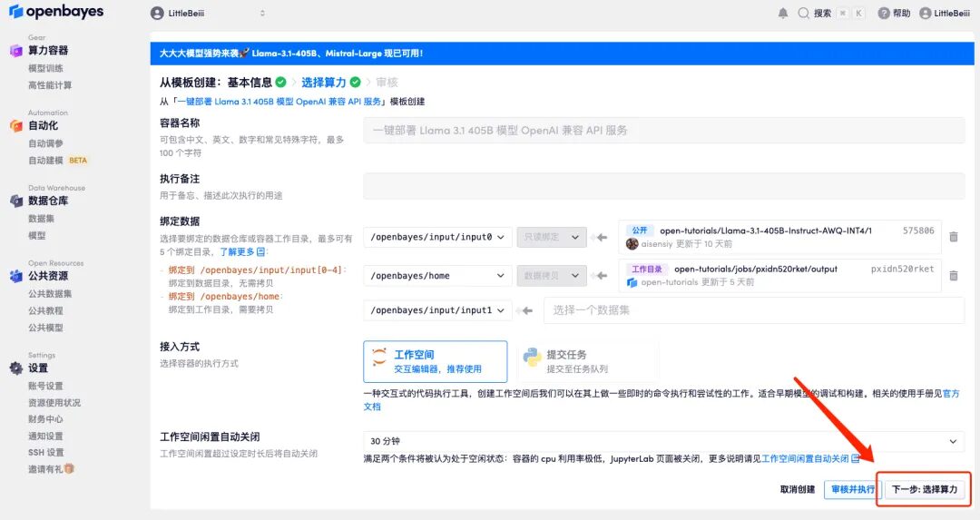The width and height of the screenshot is (980, 520).
Task: Open help via the question mark icon
Action: pos(886,14)
